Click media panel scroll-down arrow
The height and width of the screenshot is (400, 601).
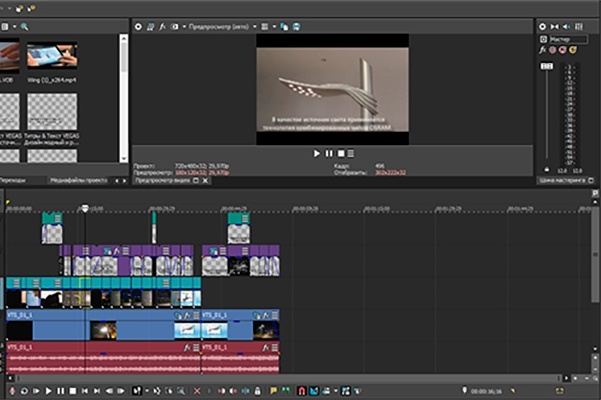[124, 158]
